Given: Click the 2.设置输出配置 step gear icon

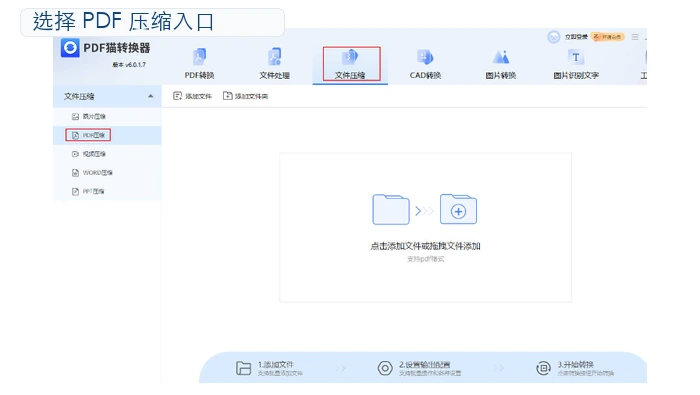Looking at the screenshot, I should (x=385, y=368).
